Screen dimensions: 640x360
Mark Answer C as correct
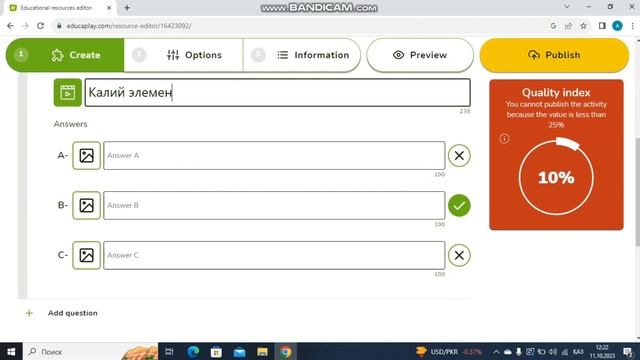point(459,255)
